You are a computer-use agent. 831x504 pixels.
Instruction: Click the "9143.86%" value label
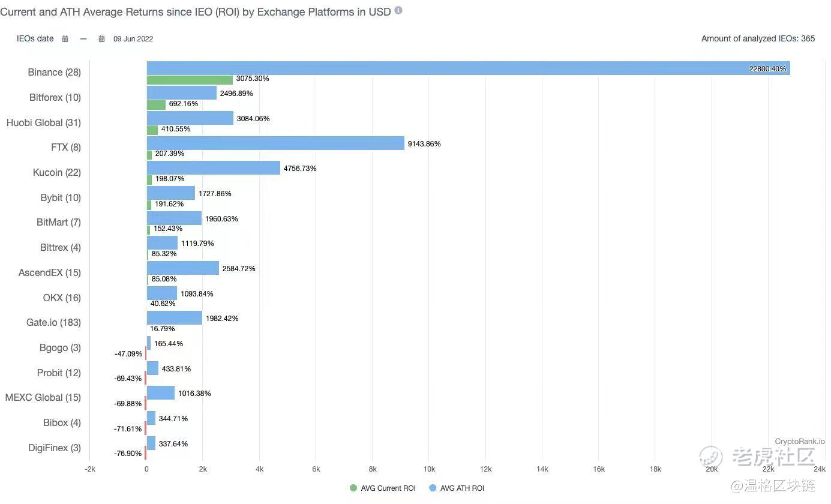click(424, 144)
